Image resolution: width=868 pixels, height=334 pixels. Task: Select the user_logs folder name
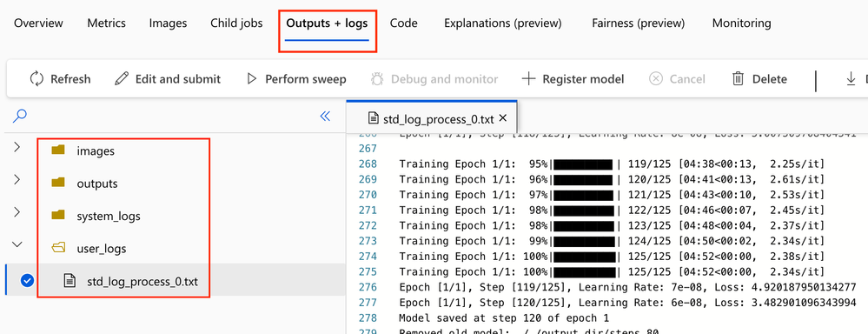pos(102,249)
